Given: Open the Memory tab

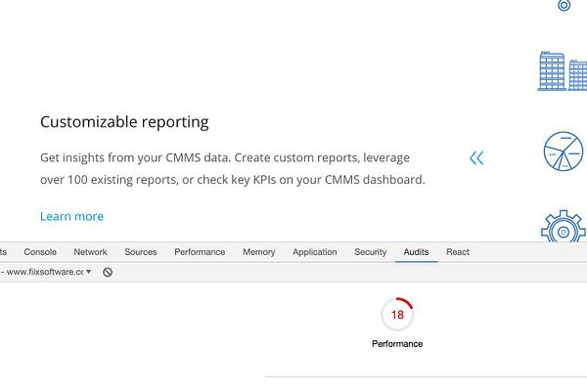Looking at the screenshot, I should (x=259, y=252).
